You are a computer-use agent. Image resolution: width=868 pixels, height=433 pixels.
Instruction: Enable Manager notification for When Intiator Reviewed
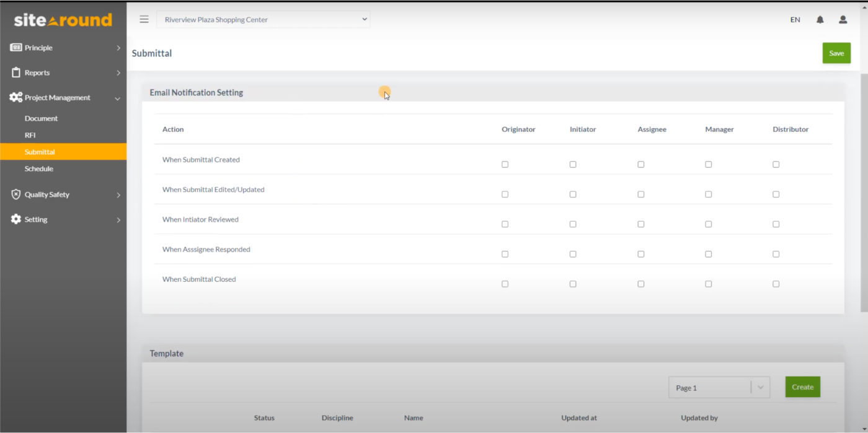(708, 224)
